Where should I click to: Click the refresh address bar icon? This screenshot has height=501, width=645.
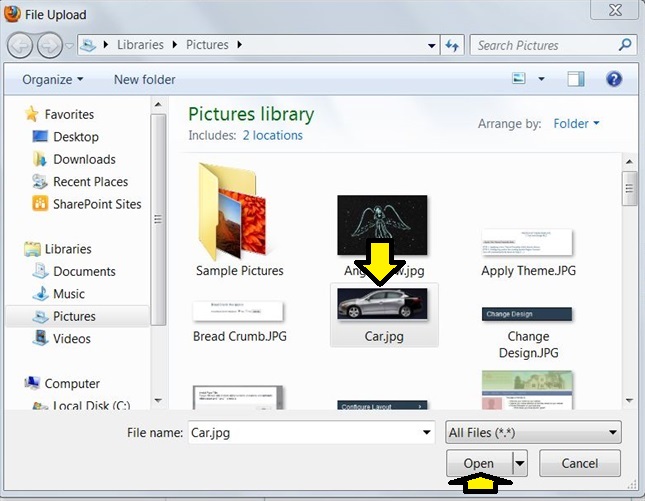[452, 45]
